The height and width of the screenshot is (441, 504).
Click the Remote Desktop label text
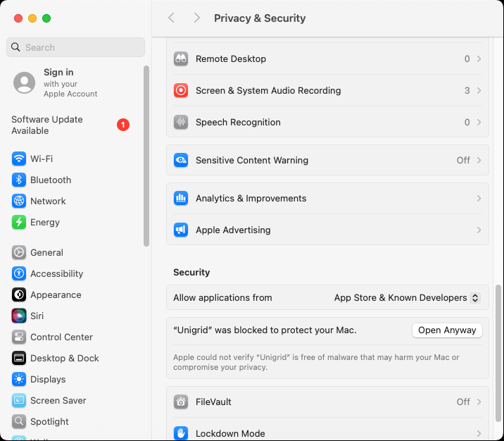(231, 59)
